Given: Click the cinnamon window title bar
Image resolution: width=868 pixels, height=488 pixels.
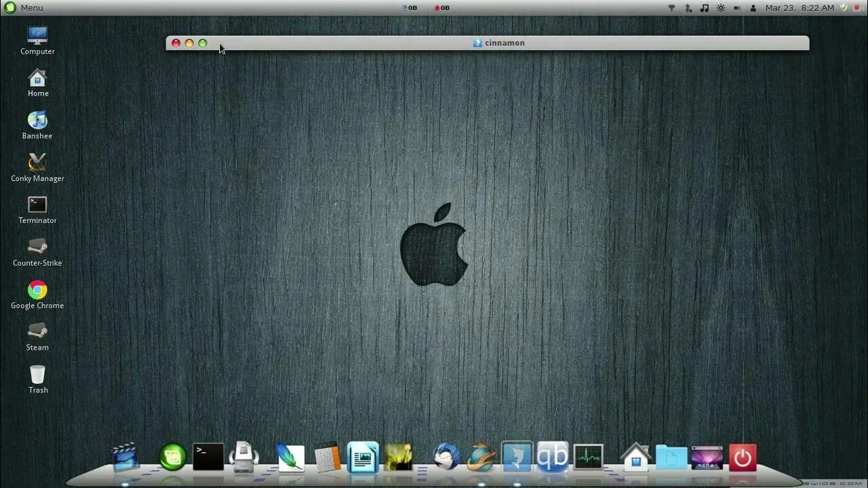Looking at the screenshot, I should coord(488,43).
